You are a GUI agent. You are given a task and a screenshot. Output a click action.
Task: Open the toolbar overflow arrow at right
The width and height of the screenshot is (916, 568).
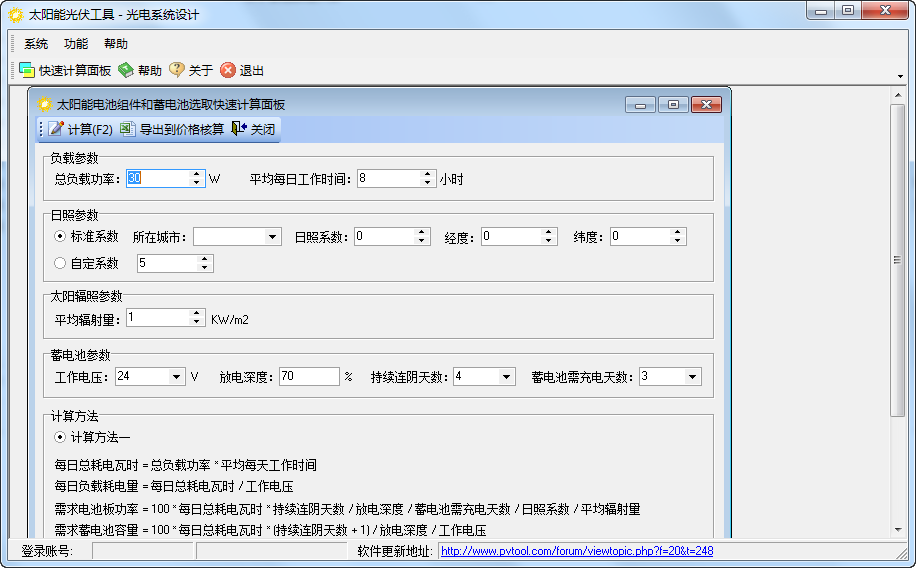tap(900, 77)
